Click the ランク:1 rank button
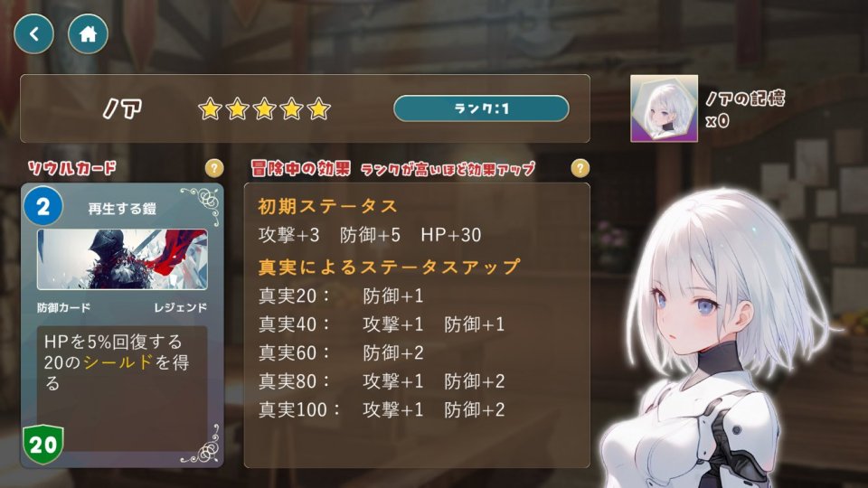 point(481,108)
